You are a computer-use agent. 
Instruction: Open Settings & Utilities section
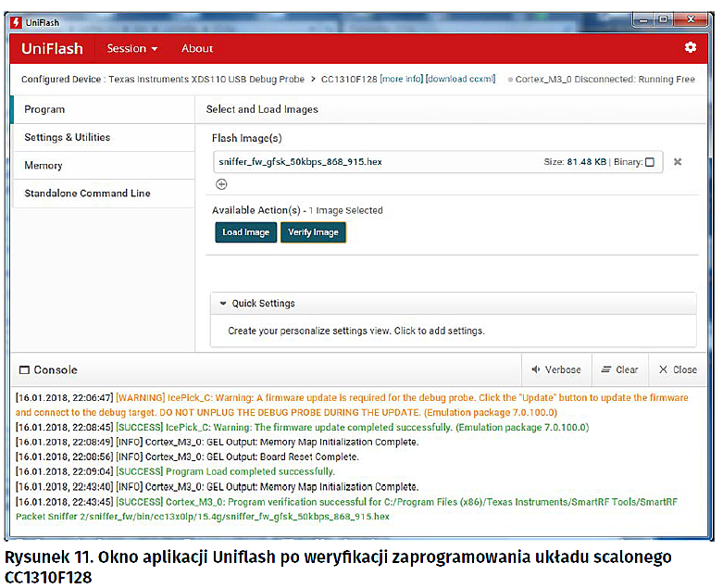point(67,137)
